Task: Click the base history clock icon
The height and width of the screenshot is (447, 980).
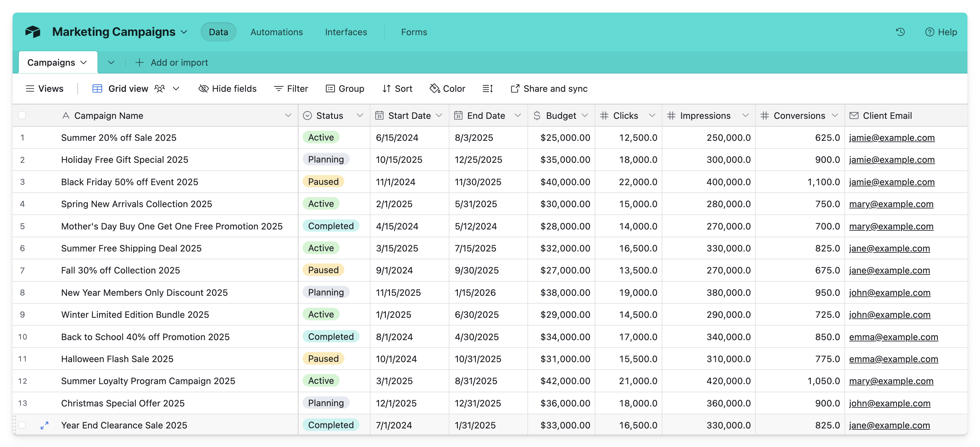Action: click(900, 32)
